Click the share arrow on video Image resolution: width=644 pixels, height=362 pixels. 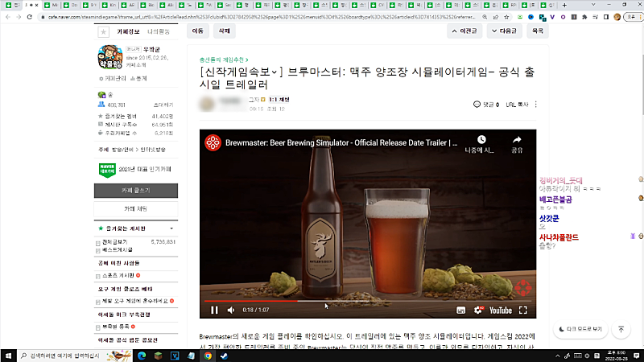click(x=517, y=140)
